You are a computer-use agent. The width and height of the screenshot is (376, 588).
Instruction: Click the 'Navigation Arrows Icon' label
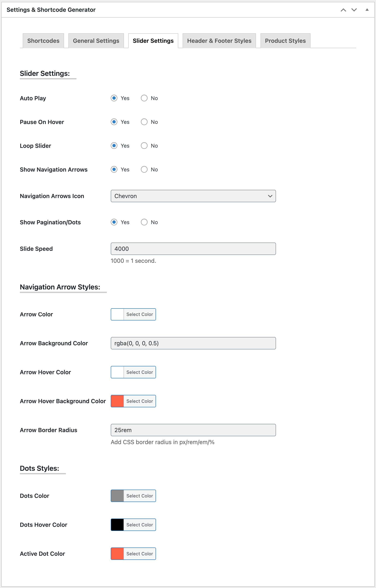pos(52,196)
